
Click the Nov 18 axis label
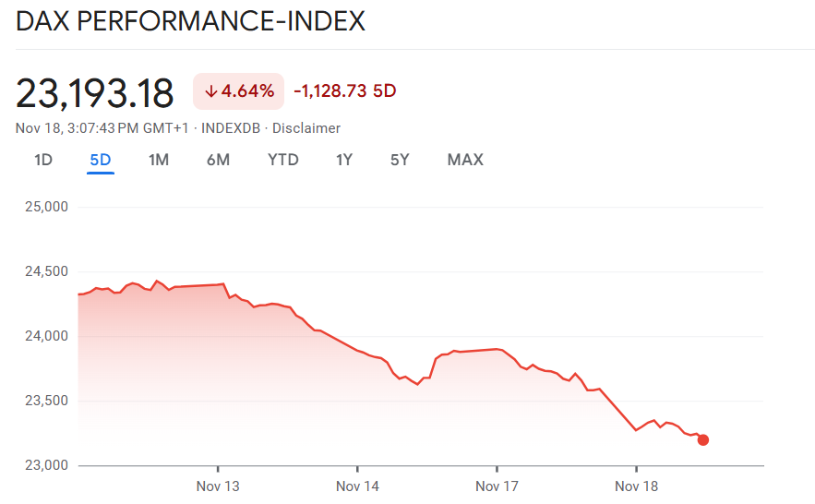tap(637, 486)
